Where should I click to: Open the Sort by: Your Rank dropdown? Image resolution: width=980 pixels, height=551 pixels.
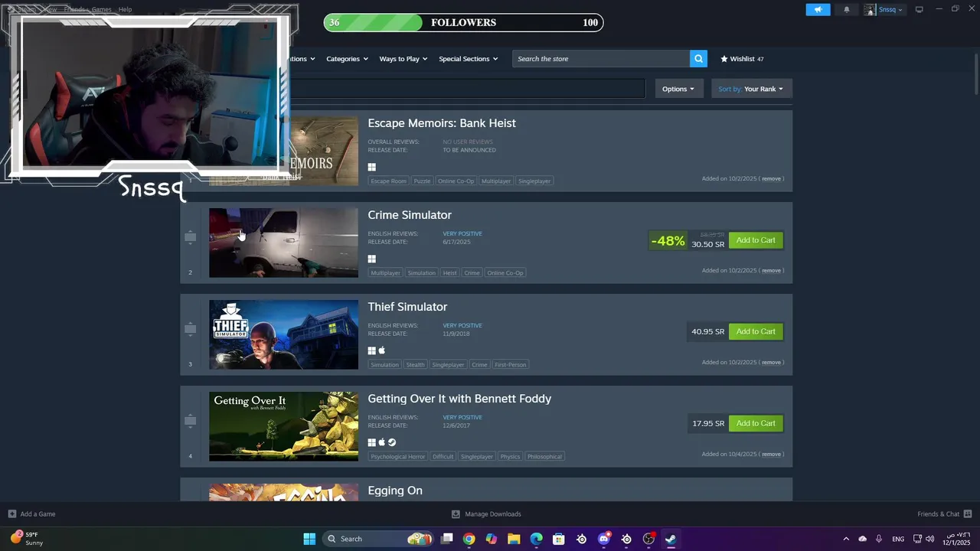[x=751, y=89]
